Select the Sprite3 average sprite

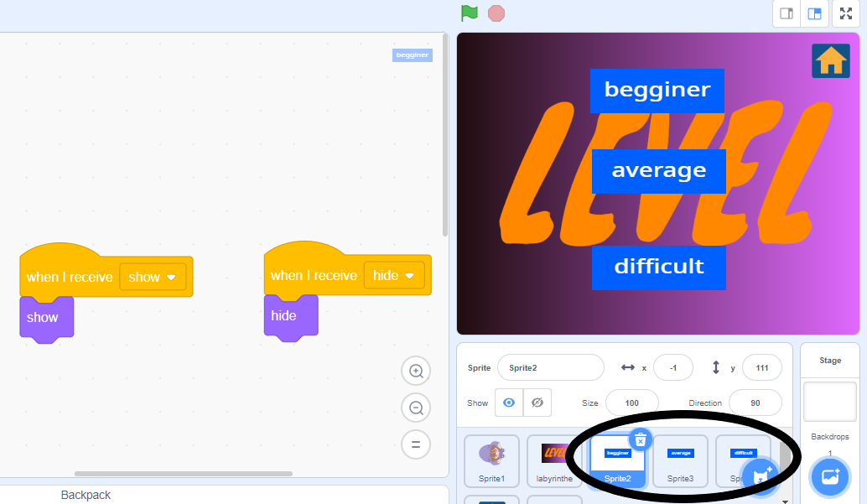pos(680,460)
